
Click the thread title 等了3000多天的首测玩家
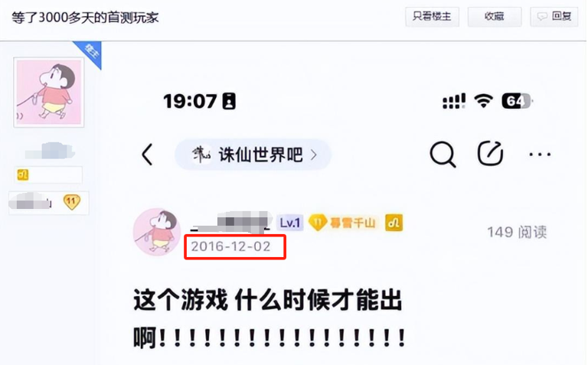pos(85,18)
